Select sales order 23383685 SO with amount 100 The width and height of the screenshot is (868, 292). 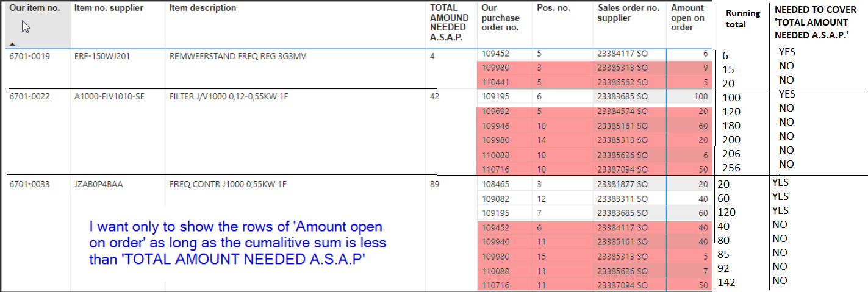[622, 96]
